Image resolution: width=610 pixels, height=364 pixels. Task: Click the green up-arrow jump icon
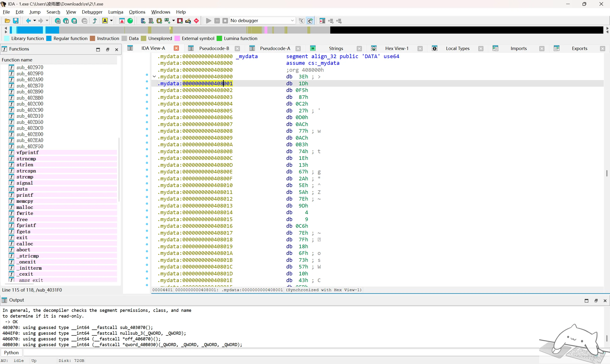95,21
